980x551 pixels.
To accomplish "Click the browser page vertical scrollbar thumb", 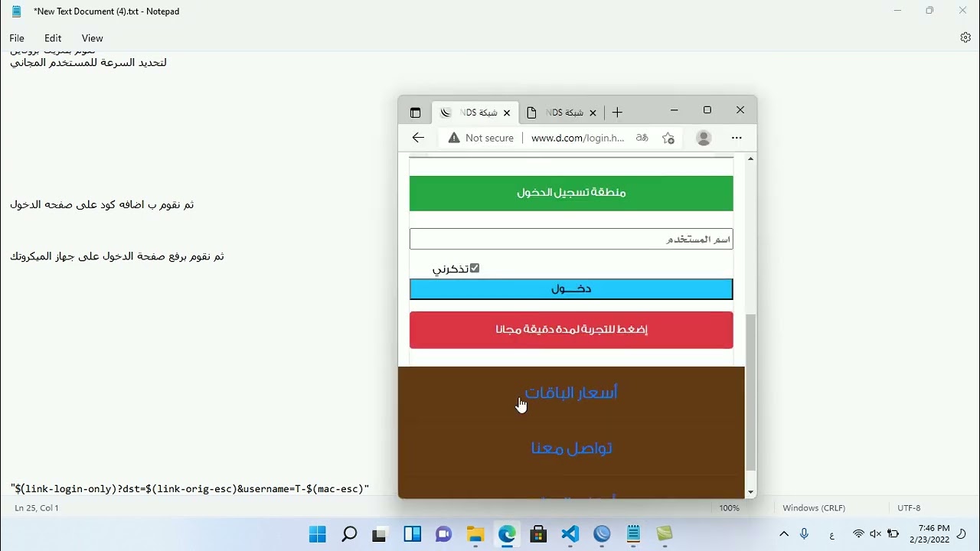I will pos(750,392).
